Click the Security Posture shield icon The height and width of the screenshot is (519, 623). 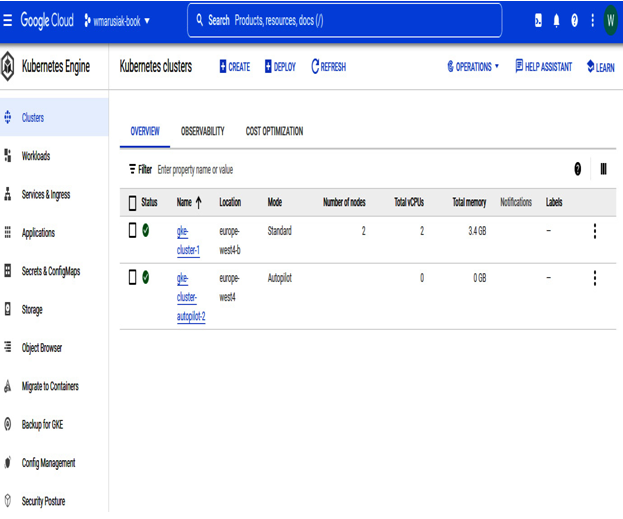coord(8,500)
